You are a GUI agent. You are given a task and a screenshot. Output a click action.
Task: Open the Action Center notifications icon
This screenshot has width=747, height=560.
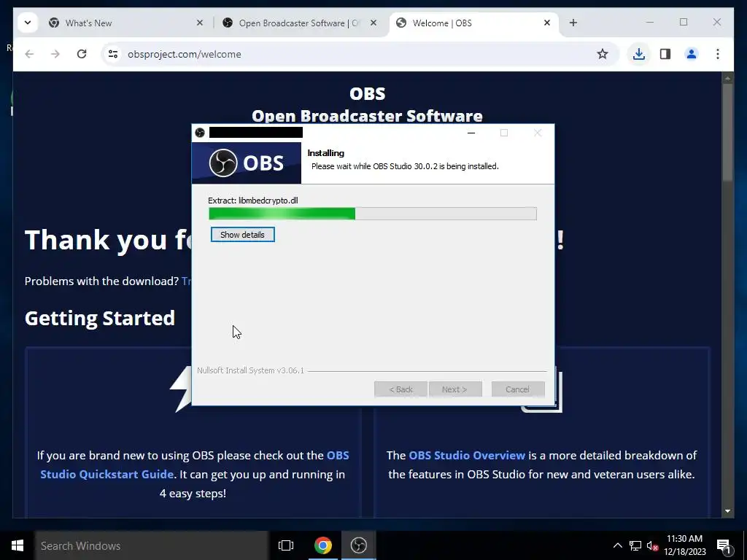(724, 546)
